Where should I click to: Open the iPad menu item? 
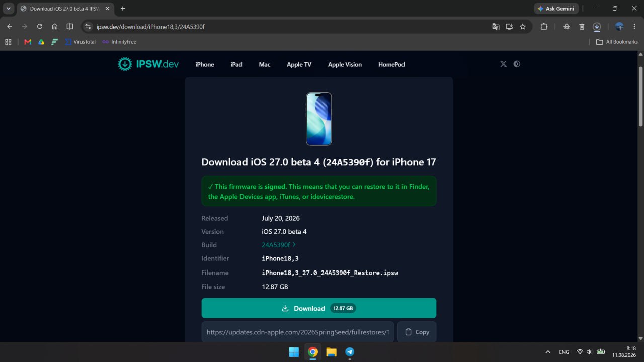point(236,64)
